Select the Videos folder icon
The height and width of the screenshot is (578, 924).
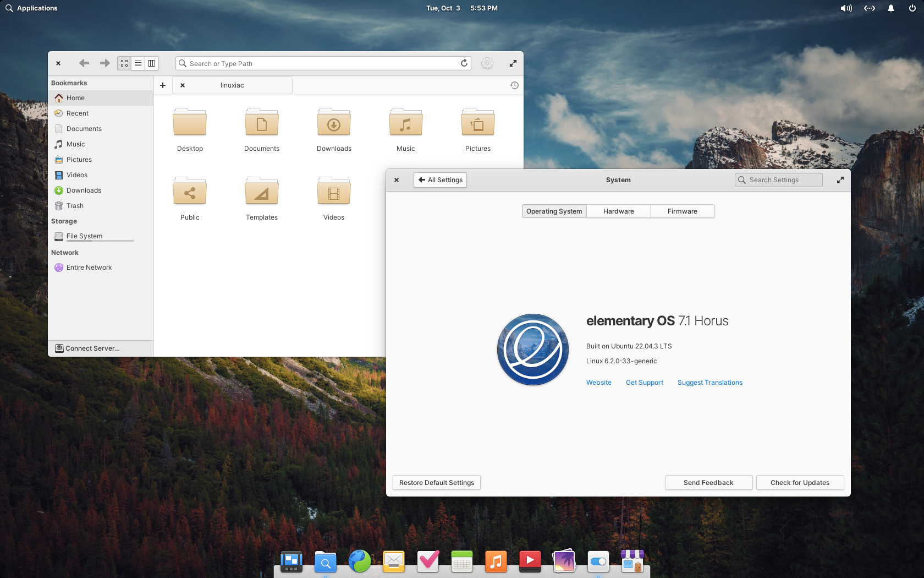pyautogui.click(x=334, y=192)
